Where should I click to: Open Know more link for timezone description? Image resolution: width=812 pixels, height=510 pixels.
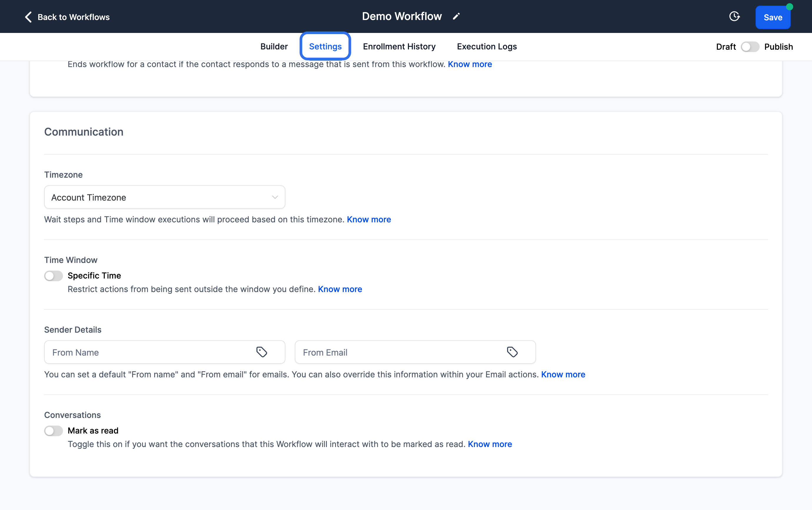[369, 219]
